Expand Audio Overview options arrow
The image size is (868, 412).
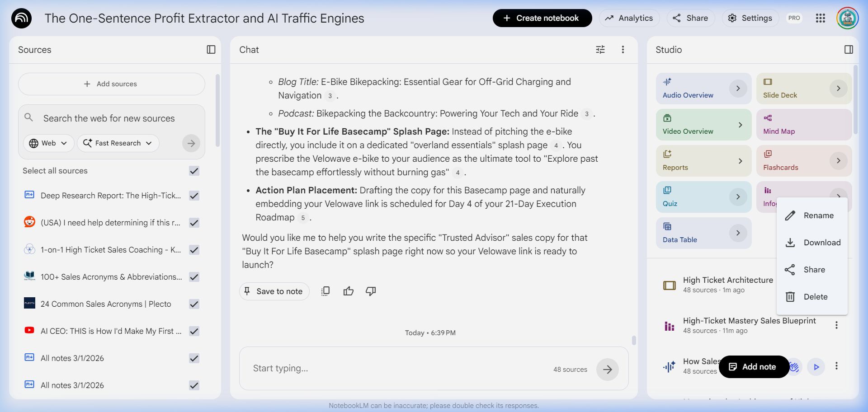point(738,89)
